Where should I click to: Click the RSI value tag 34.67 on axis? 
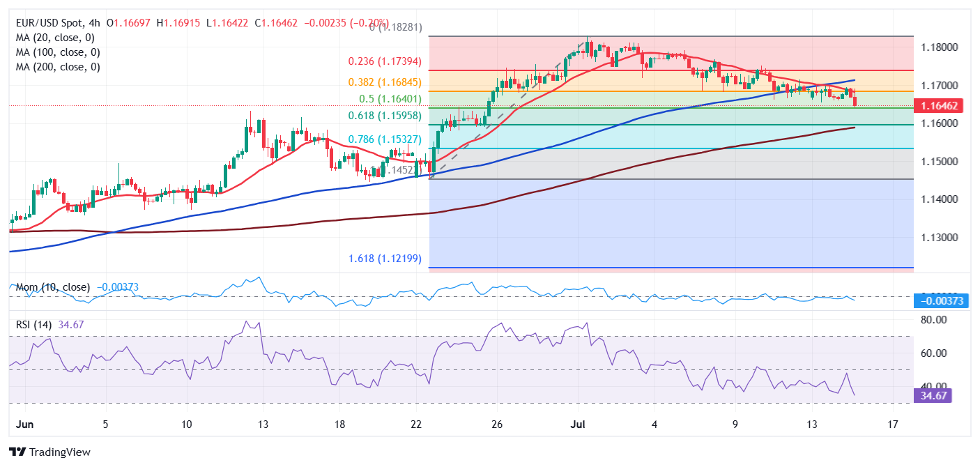[933, 396]
